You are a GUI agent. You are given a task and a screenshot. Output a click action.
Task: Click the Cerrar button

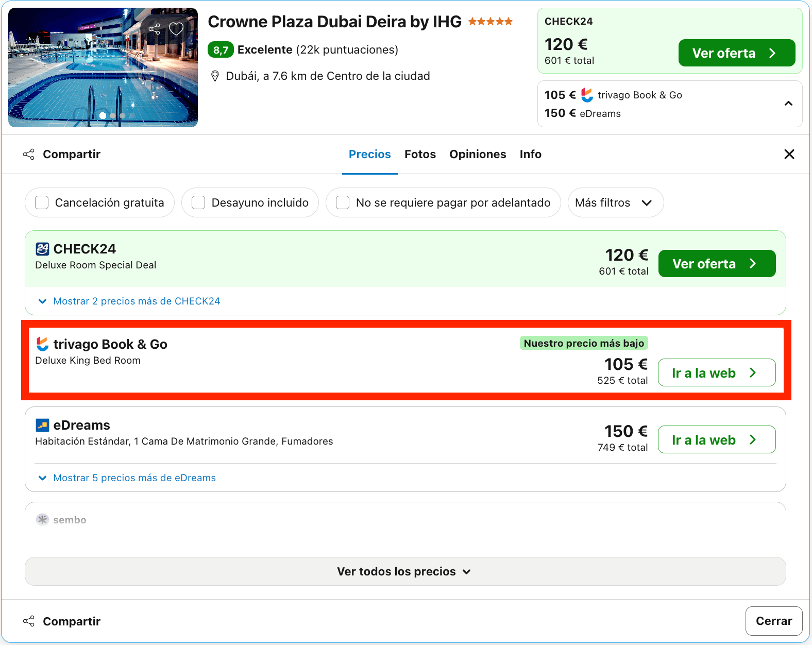(774, 621)
